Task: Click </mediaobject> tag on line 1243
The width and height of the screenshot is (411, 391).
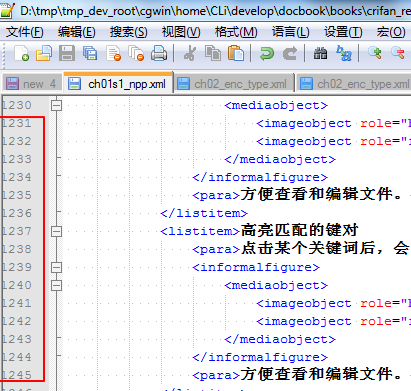Action: (x=280, y=339)
